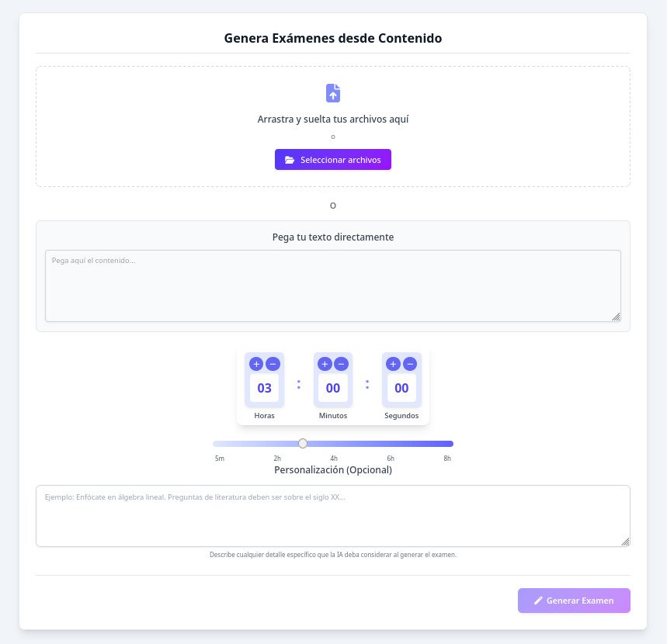Image resolution: width=667 pixels, height=644 pixels.
Task: Focus the Personalización text area
Action: point(333,516)
